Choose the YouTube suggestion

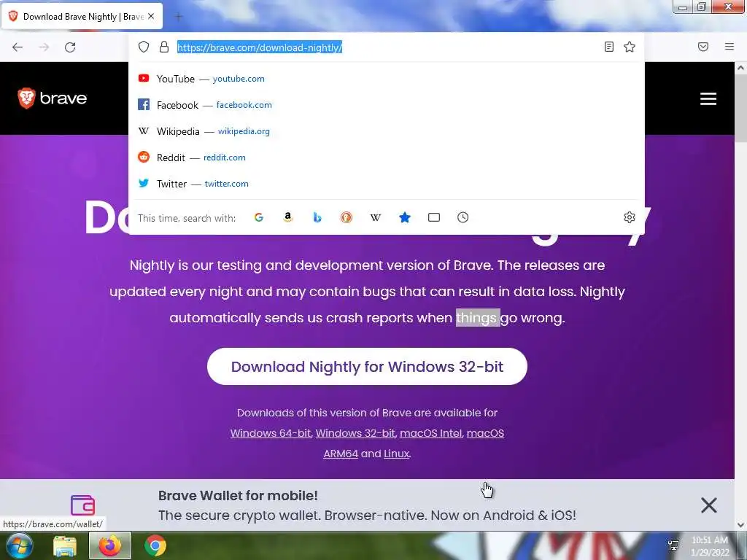pyautogui.click(x=387, y=79)
